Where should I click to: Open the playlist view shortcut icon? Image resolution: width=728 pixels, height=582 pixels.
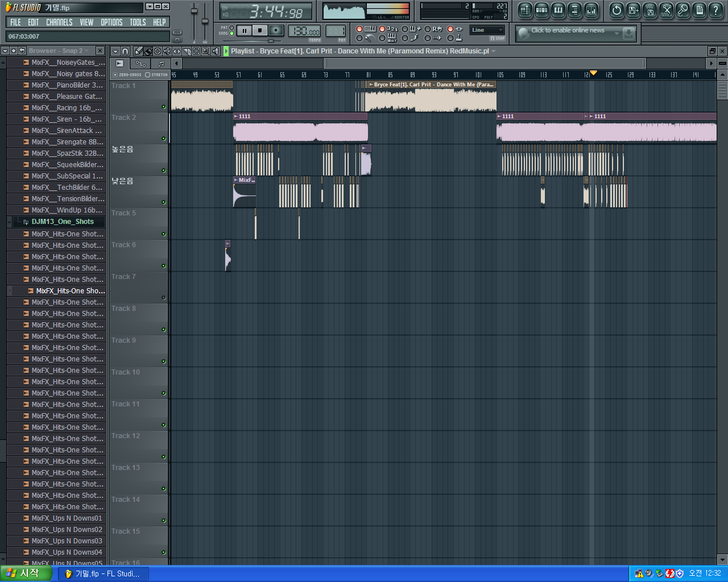pos(525,10)
